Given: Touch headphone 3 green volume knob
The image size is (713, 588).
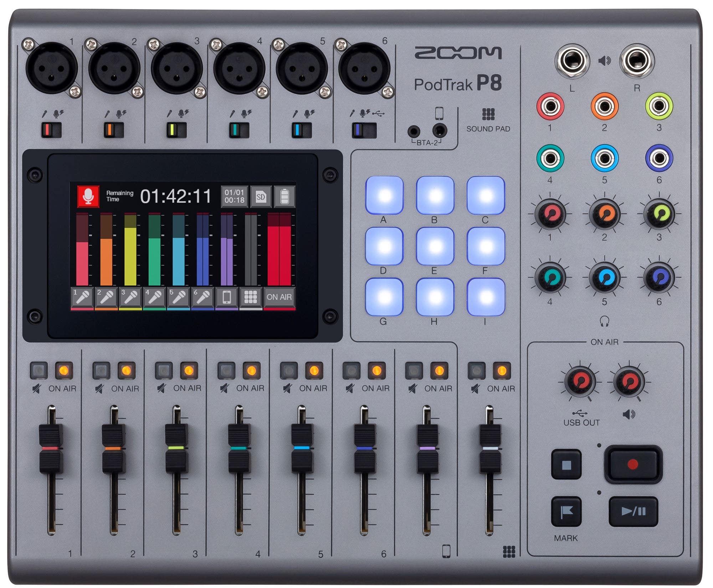Looking at the screenshot, I should 659,214.
